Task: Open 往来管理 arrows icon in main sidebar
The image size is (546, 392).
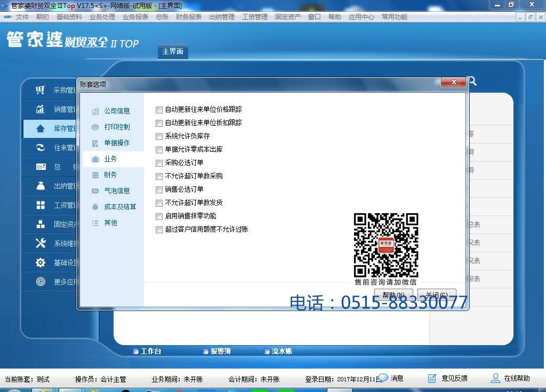Action: [x=41, y=148]
